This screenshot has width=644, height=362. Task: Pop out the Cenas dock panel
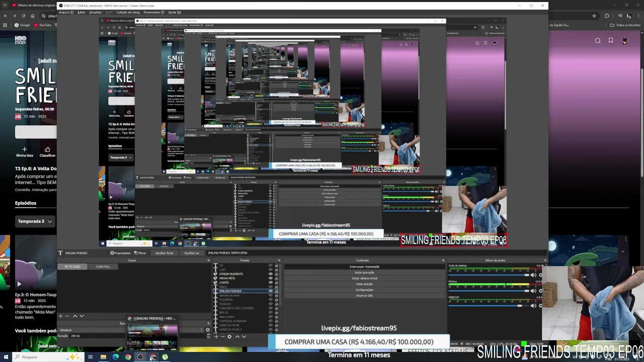click(208, 260)
